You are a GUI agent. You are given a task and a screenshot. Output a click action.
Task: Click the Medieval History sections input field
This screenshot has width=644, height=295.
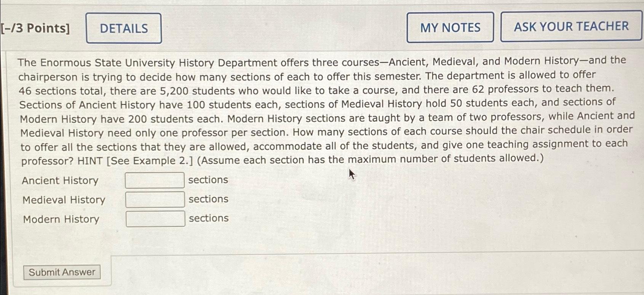coord(154,199)
